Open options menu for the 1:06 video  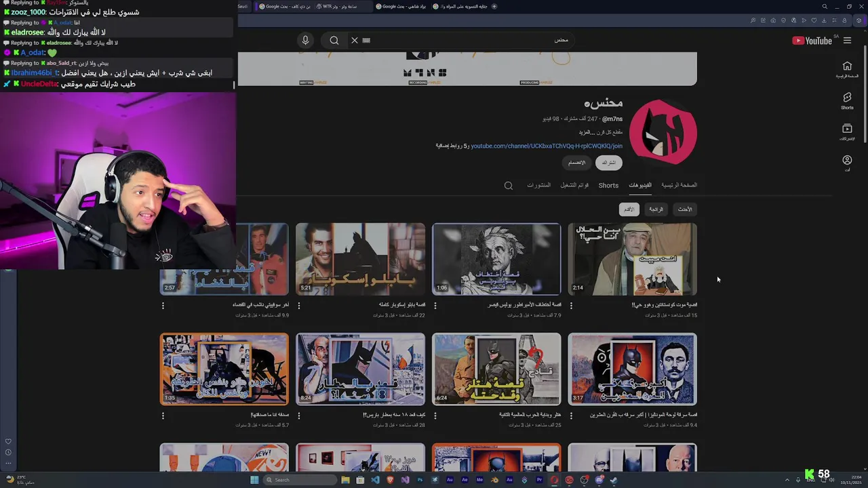pos(435,306)
